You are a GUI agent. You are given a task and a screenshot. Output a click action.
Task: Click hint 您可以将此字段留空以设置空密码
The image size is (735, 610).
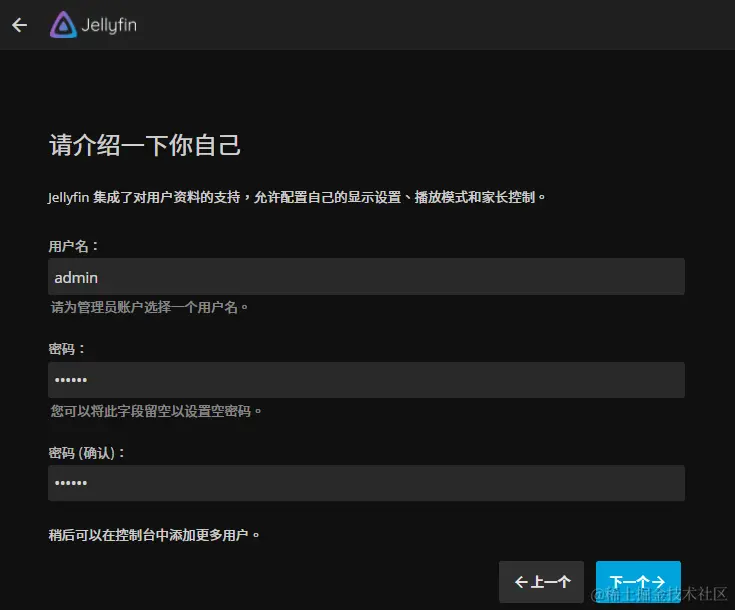(156, 411)
